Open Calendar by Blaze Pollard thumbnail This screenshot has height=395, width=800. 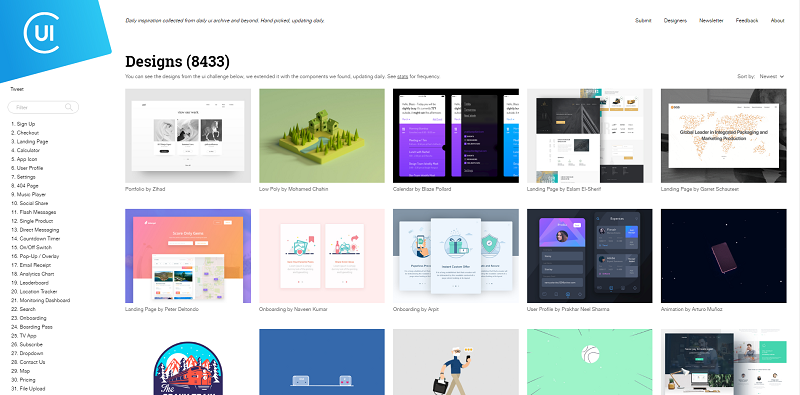[456, 136]
